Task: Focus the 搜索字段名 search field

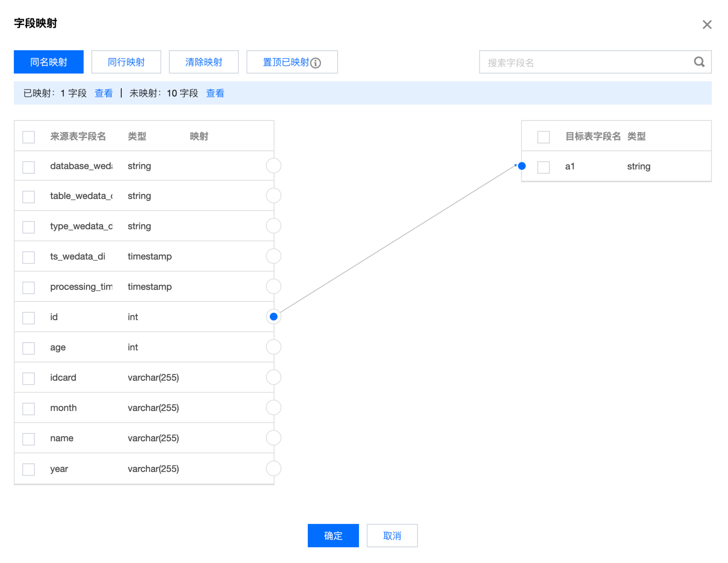Action: tap(583, 63)
